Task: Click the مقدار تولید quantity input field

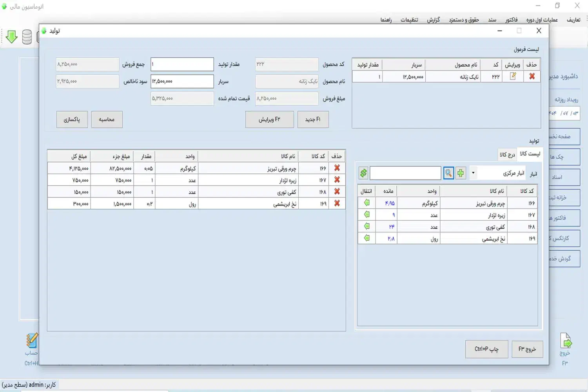Action: (182, 64)
